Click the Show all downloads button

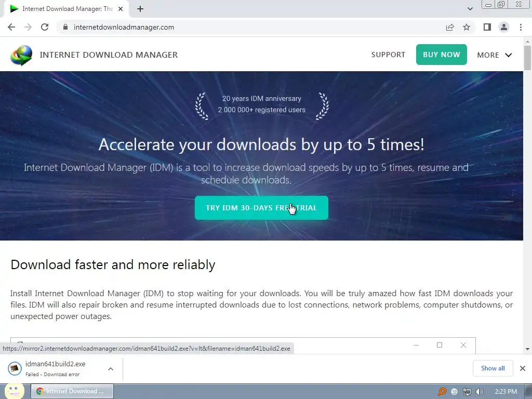click(x=493, y=368)
